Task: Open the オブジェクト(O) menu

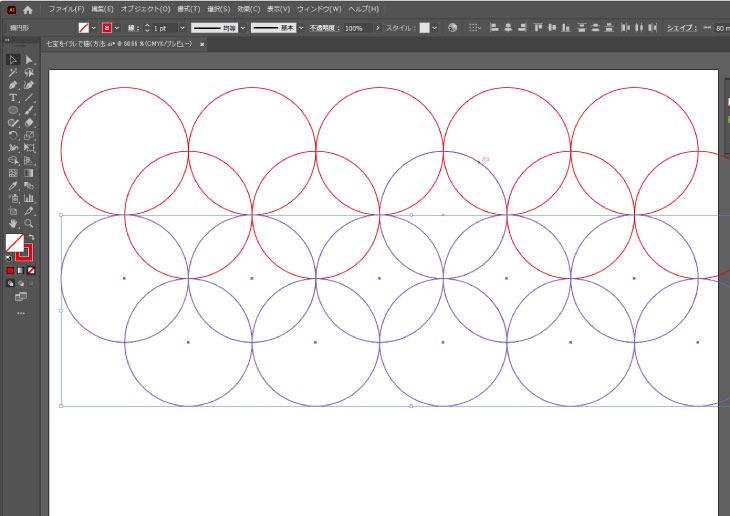Action: click(146, 9)
